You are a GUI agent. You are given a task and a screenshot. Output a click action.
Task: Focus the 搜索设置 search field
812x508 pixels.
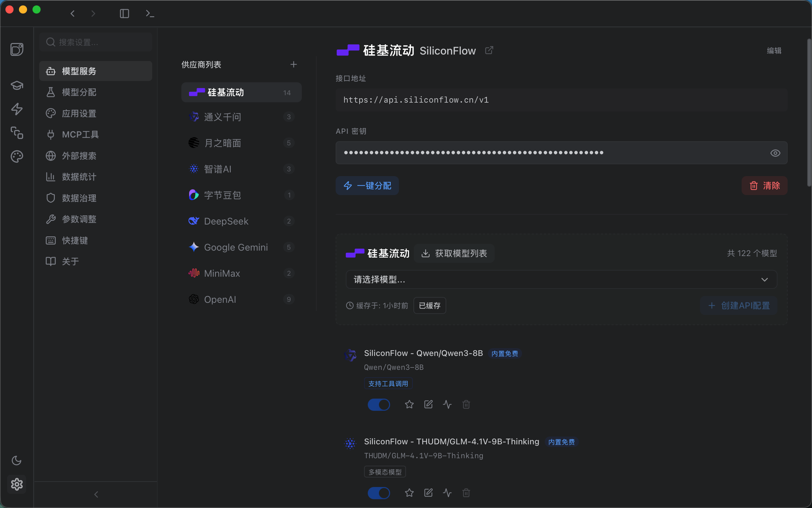point(96,42)
